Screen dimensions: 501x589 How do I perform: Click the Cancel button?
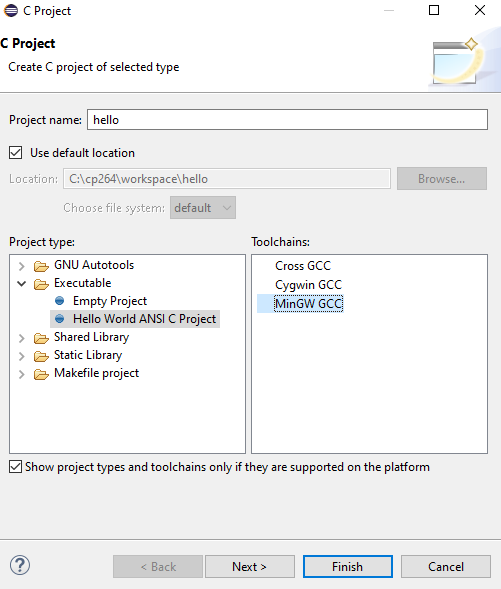[x=446, y=566]
